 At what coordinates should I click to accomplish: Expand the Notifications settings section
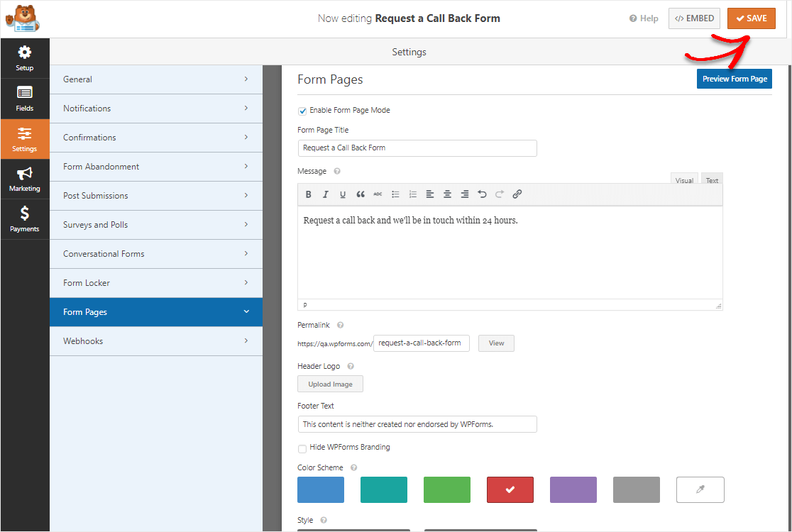[156, 109]
